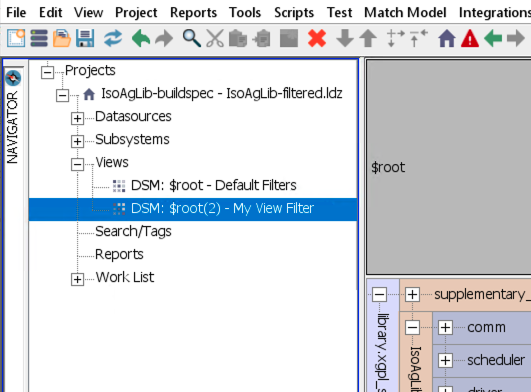This screenshot has width=531, height=392.
Task: Expand the Subsystems tree node
Action: click(77, 141)
